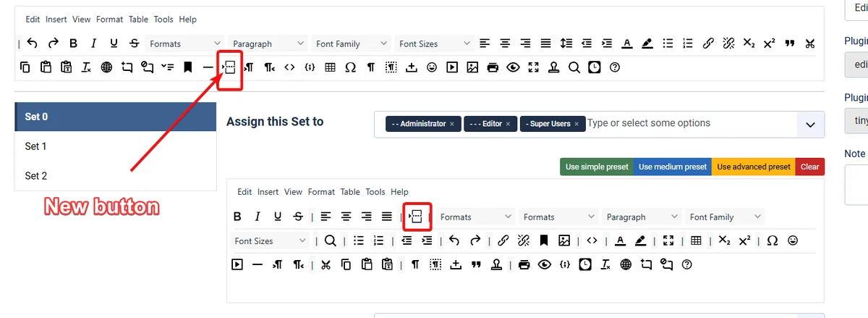Toggle Strikethrough in the top preview toolbar
The image size is (868, 318).
[134, 43]
